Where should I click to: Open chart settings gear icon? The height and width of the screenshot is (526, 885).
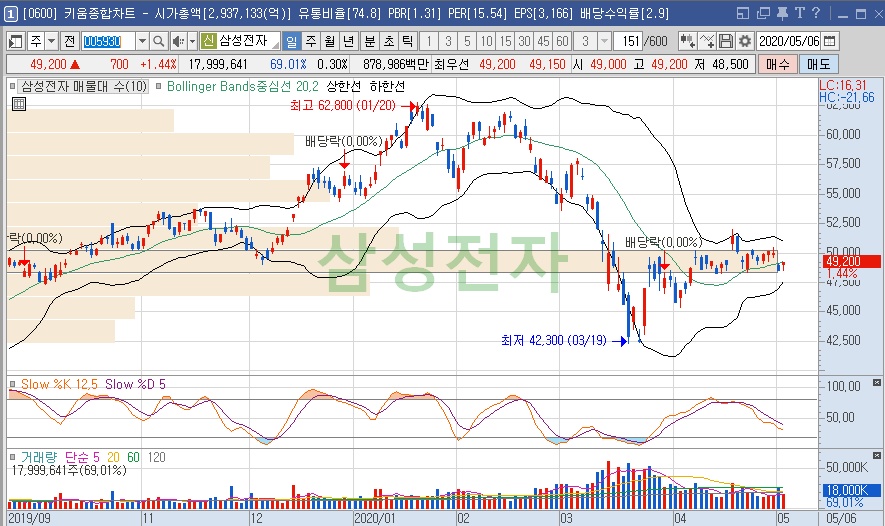point(745,41)
